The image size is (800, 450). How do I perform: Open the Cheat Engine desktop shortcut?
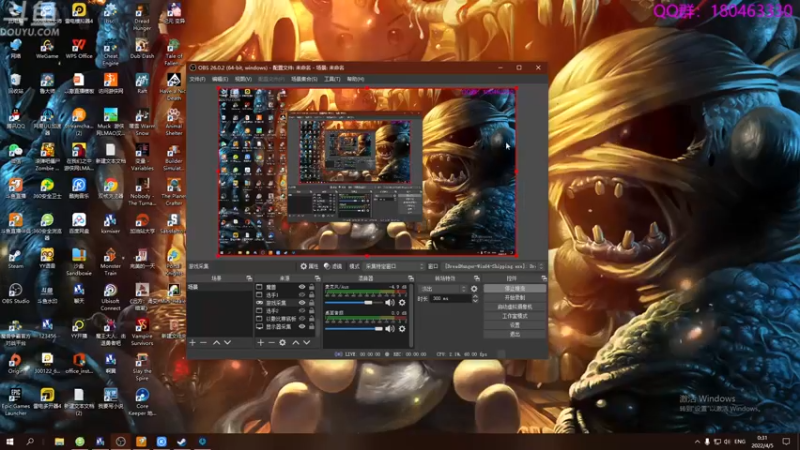click(110, 52)
